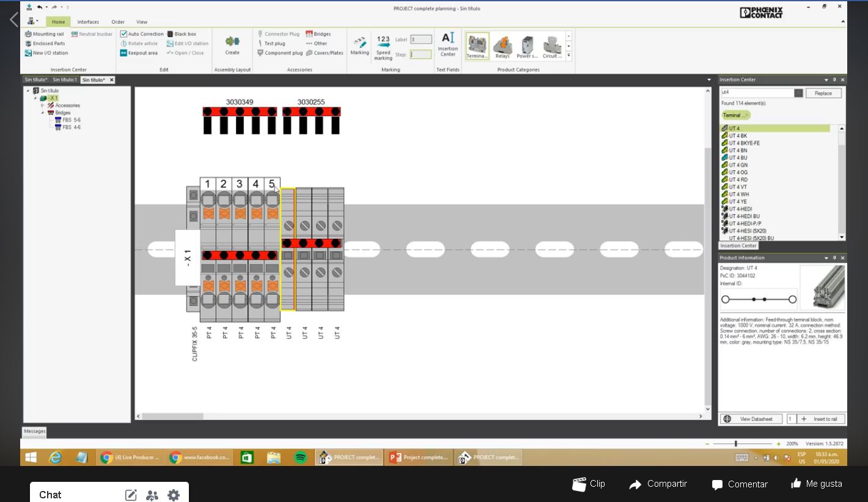Choose the Power supplies product category
868x502 pixels.
527,46
